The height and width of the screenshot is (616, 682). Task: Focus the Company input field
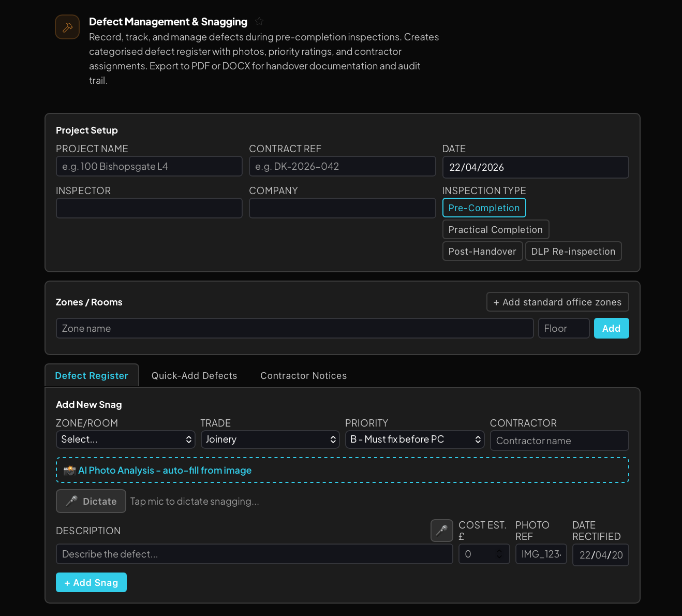343,208
